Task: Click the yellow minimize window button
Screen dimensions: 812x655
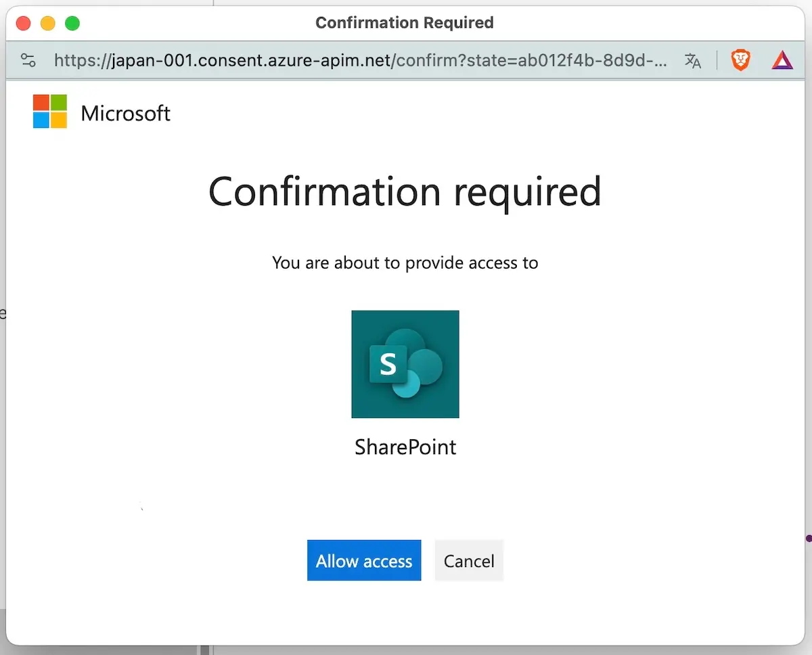Action: (48, 23)
